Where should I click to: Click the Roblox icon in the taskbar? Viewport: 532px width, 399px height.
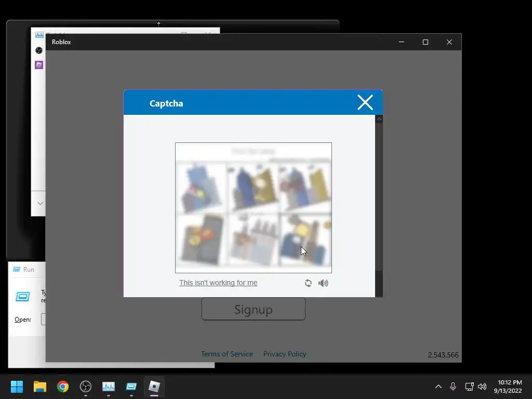154,387
